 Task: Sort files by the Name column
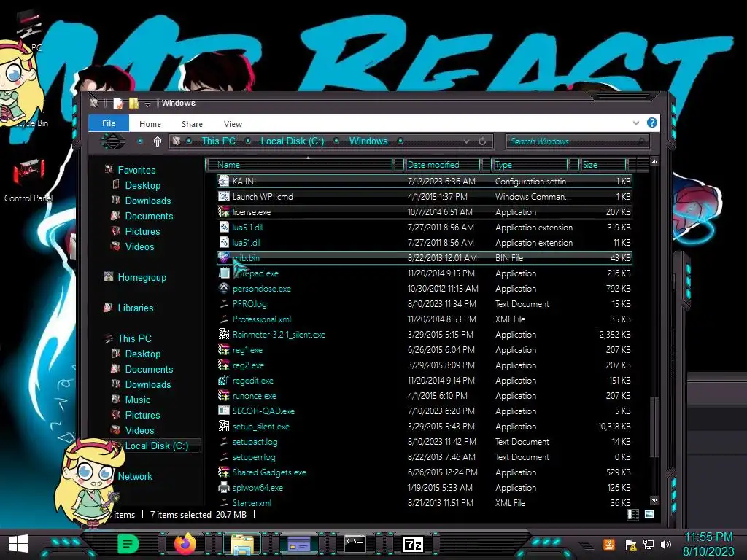[x=300, y=164]
